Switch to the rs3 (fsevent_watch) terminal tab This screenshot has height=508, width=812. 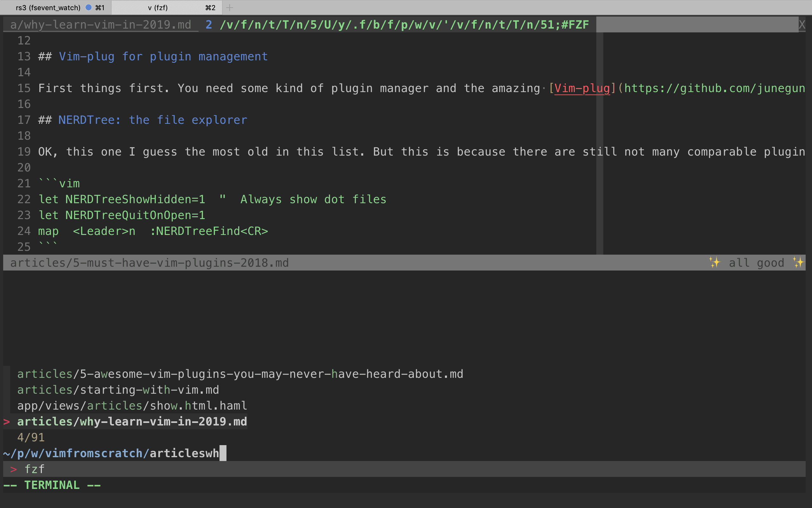point(56,7)
